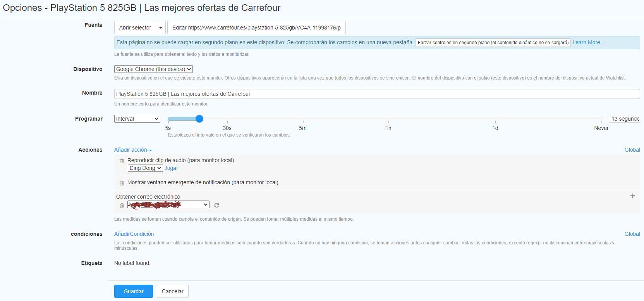
Task: Cancel the monitor option changes
Action: (x=173, y=291)
